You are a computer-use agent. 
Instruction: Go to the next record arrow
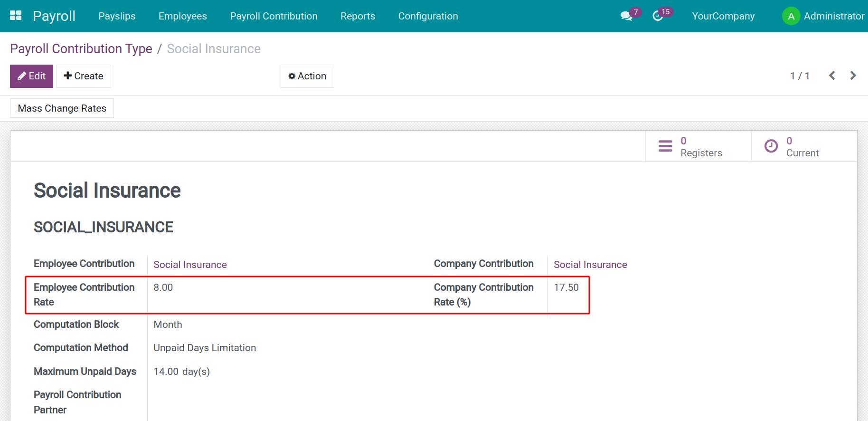coord(853,76)
